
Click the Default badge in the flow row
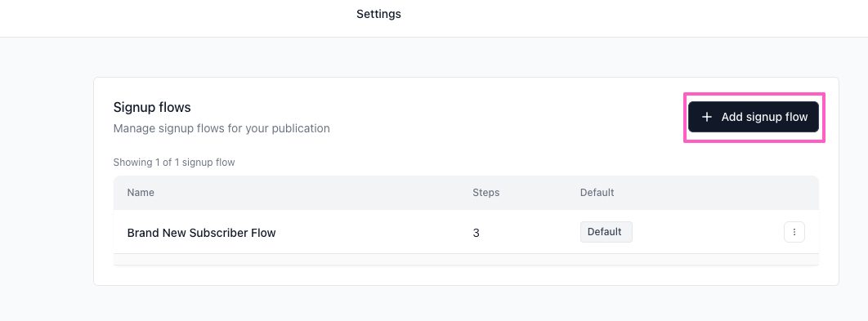coord(606,232)
